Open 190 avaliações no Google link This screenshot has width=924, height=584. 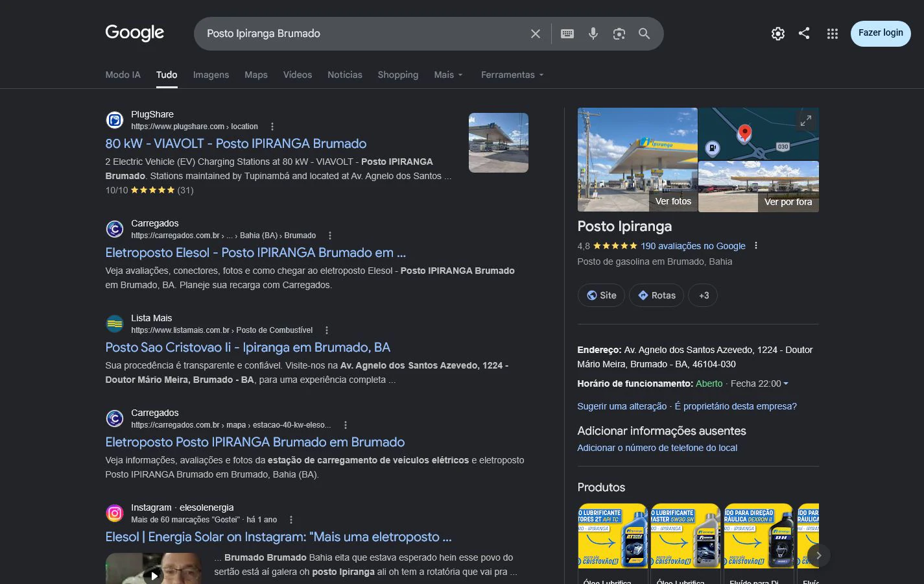click(693, 246)
